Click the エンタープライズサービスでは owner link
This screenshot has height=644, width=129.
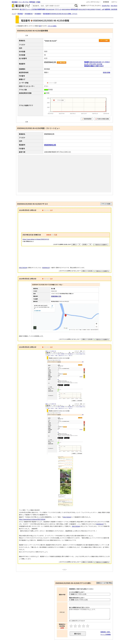coord(93,64)
